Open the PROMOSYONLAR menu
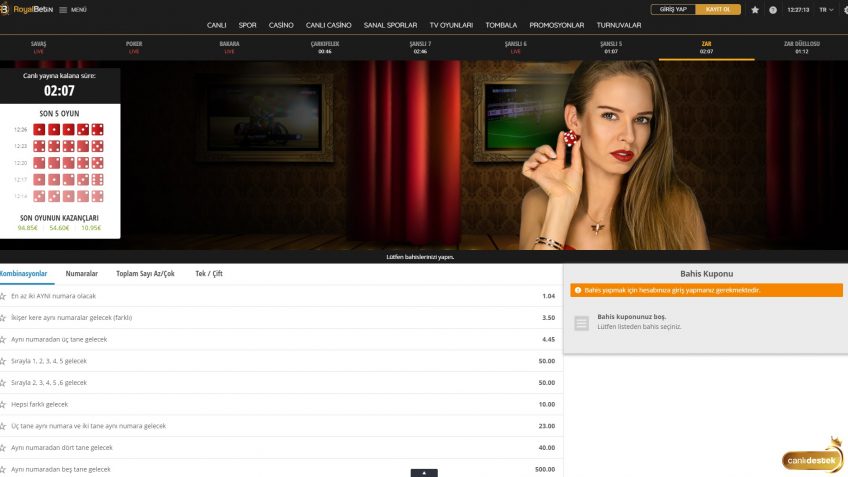 556,25
